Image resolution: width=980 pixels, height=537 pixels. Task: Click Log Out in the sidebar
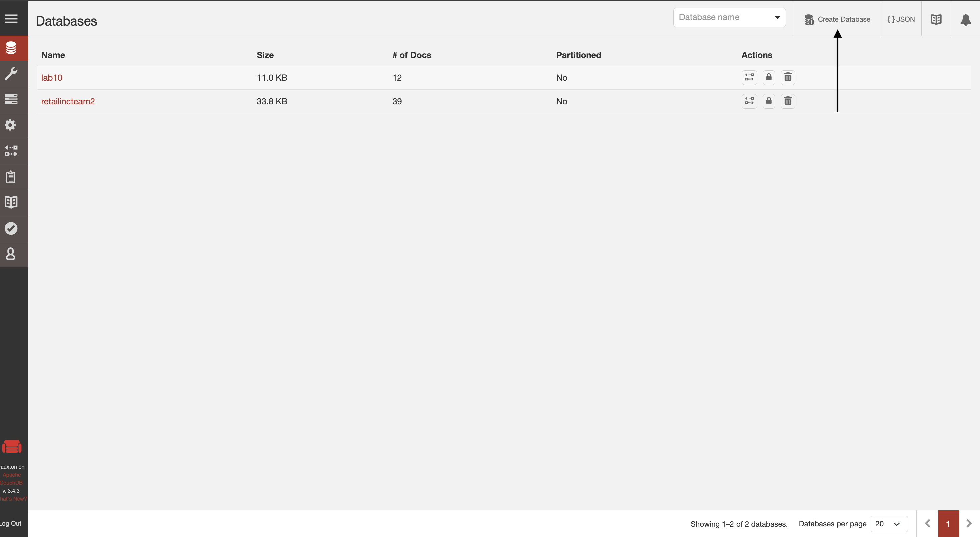[11, 523]
